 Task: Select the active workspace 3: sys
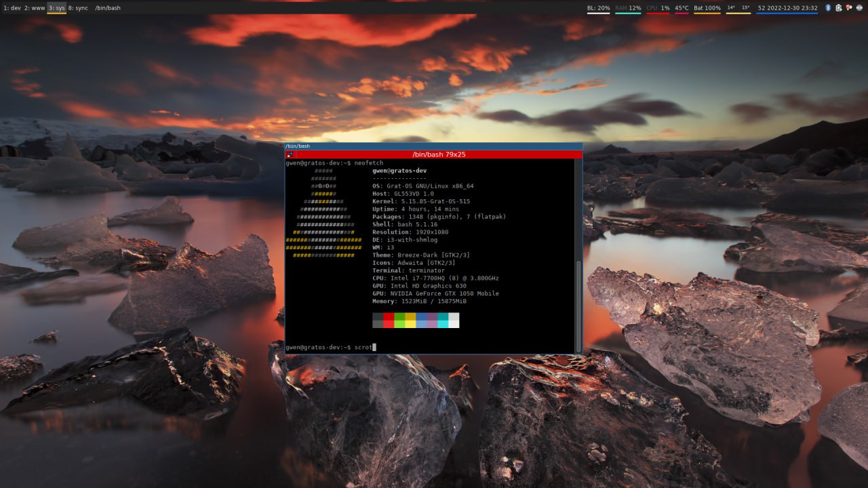[x=56, y=8]
